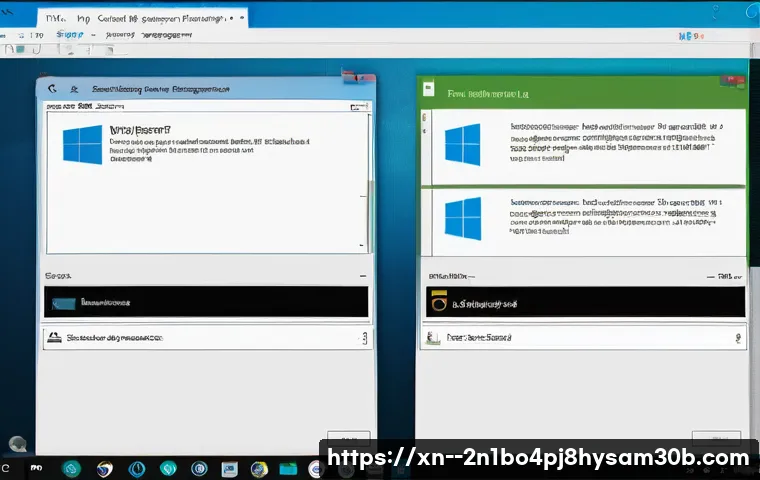Collapse the section above the left black bar
The width and height of the screenshot is (760, 480).
click(362, 275)
